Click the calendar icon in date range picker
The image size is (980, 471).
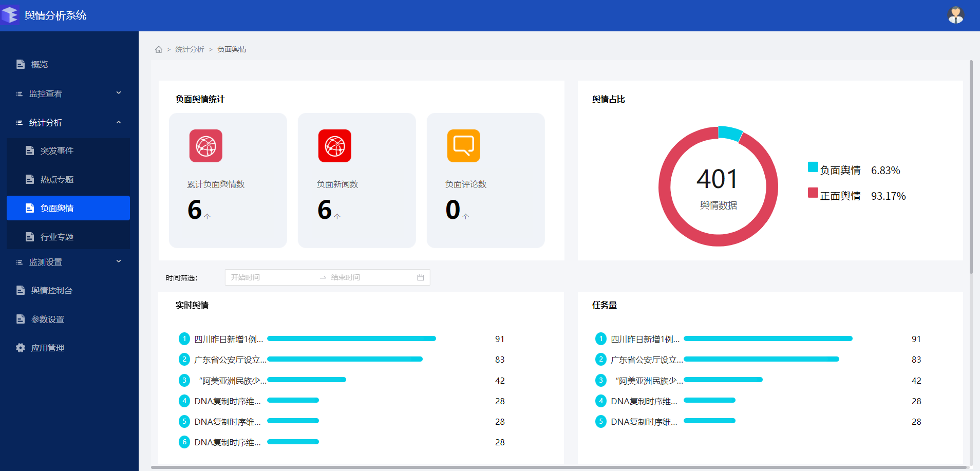tap(421, 277)
